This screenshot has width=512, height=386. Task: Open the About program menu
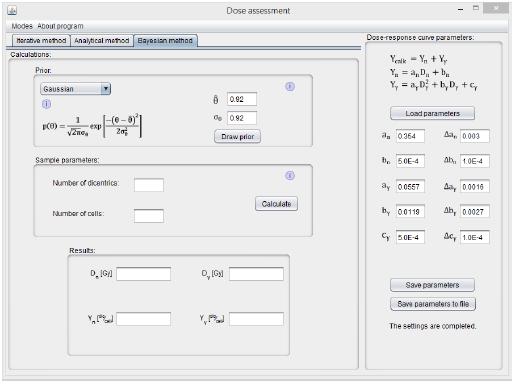pos(60,26)
